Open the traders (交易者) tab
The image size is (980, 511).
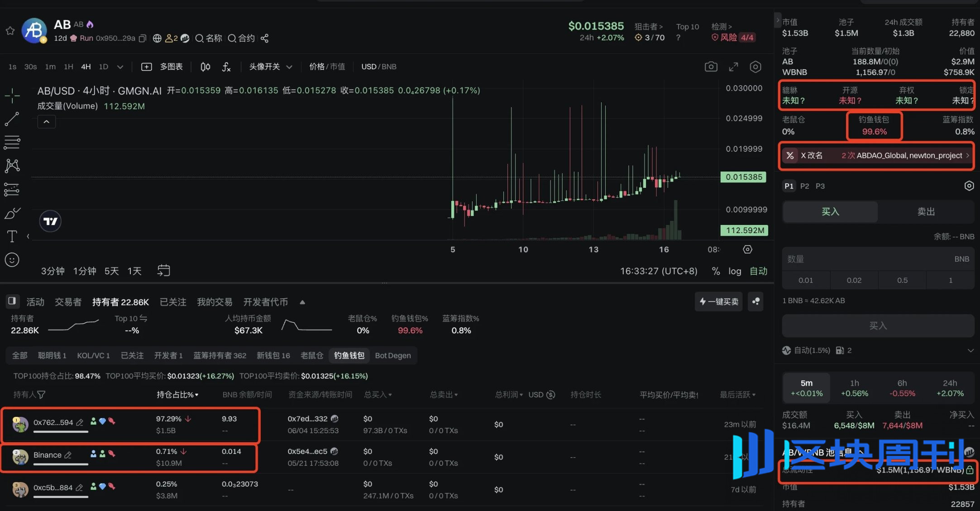click(68, 302)
